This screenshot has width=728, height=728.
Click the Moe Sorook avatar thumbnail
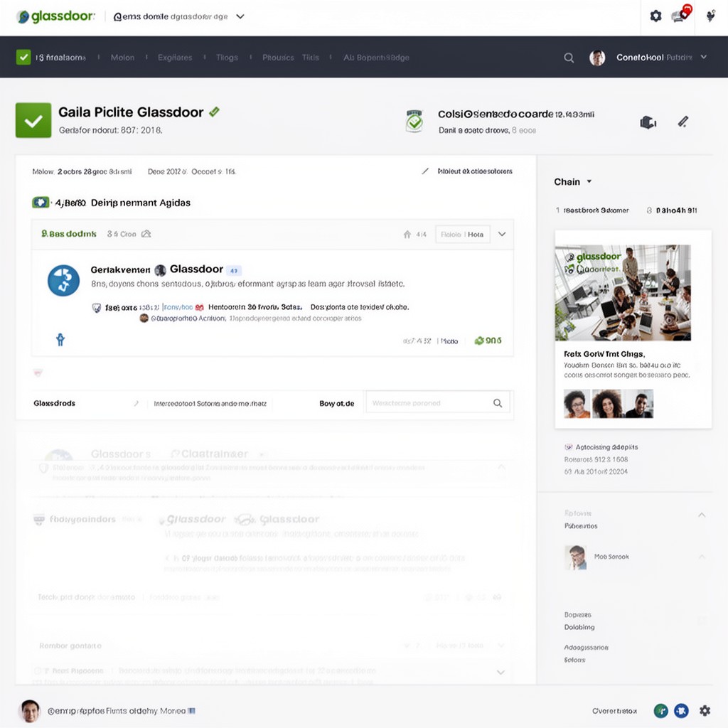576,557
